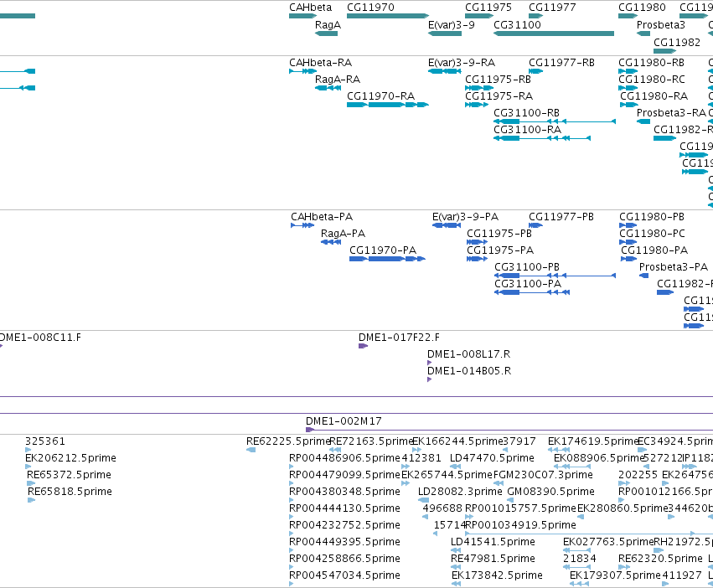
Task: Select CG11975-RA transcript label
Action: [x=499, y=96]
